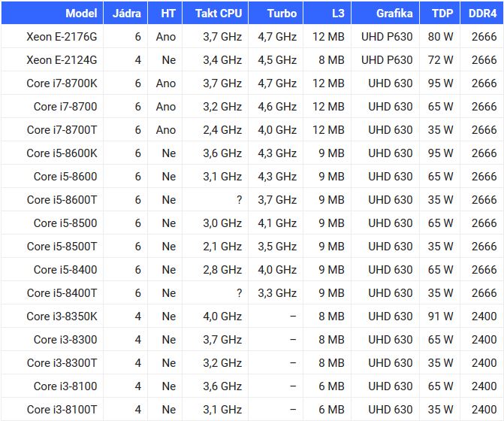Click the turbo dash of Core i3-8300
The width and height of the screenshot is (504, 421).
(293, 340)
